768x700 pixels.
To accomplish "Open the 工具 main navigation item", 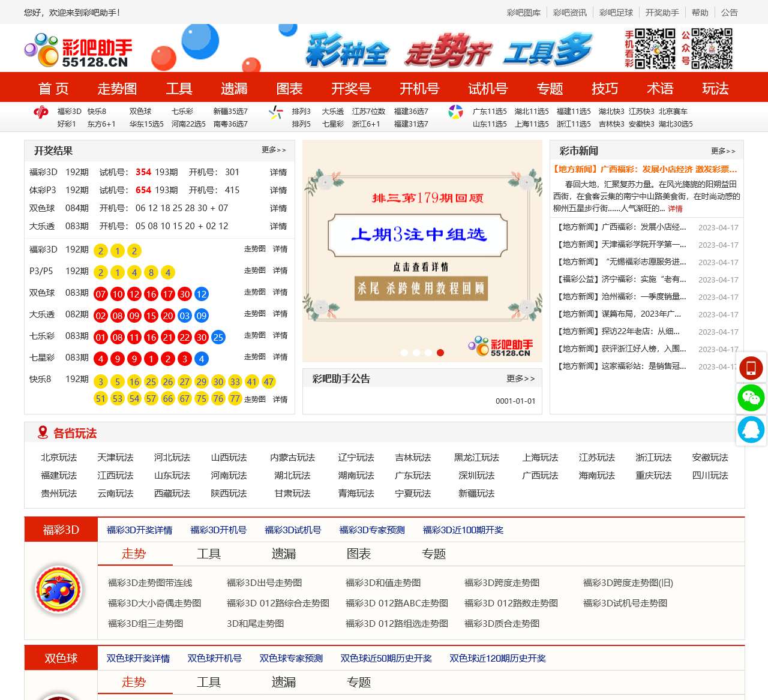I will [179, 89].
